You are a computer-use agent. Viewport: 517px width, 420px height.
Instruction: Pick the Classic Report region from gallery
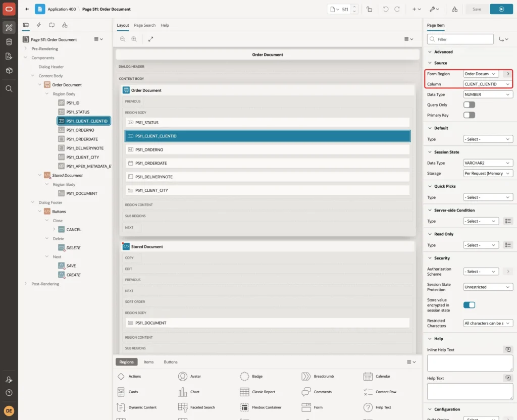pyautogui.click(x=257, y=392)
